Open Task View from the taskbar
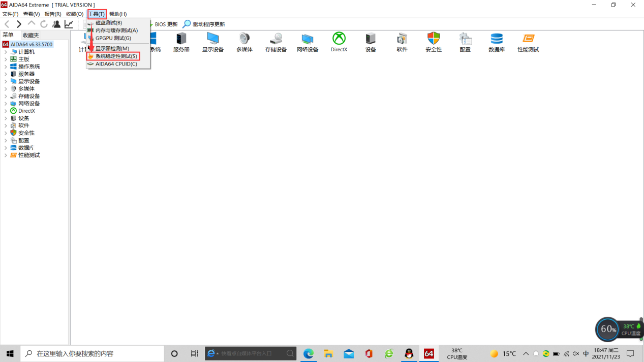644x362 pixels. tap(194, 353)
